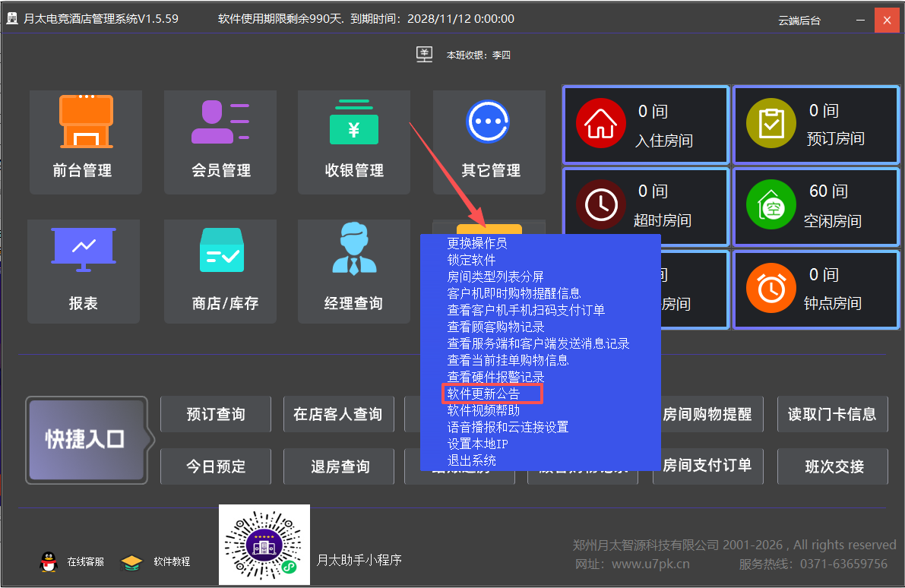This screenshot has height=588, width=905.
Task: Select 软件更新公告 from the menu
Action: click(x=483, y=394)
